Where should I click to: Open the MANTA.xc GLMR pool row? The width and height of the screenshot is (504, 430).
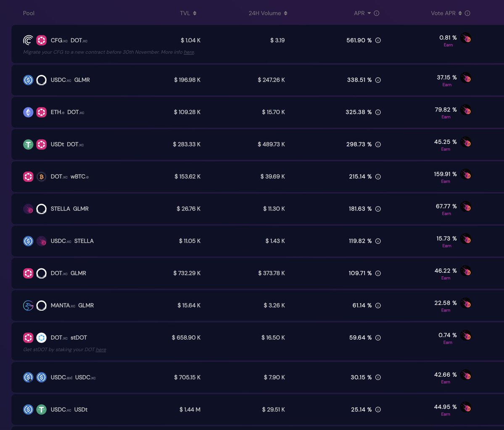[258, 305]
